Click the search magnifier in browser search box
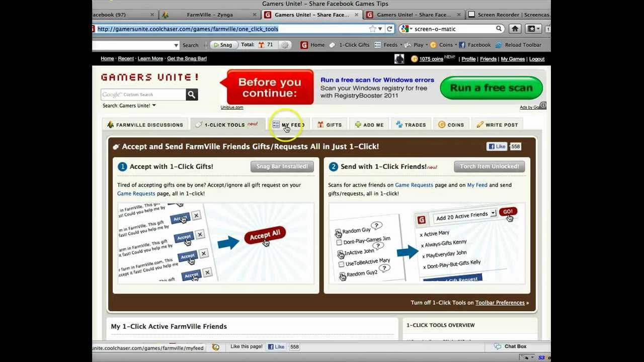The image size is (644, 362). tap(499, 29)
